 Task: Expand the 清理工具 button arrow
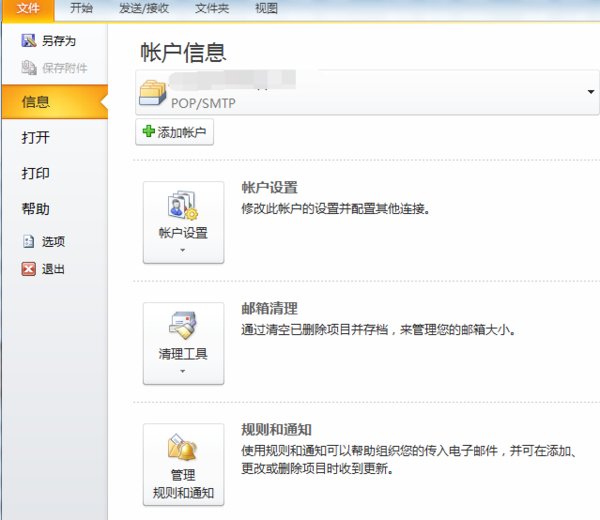coord(183,371)
